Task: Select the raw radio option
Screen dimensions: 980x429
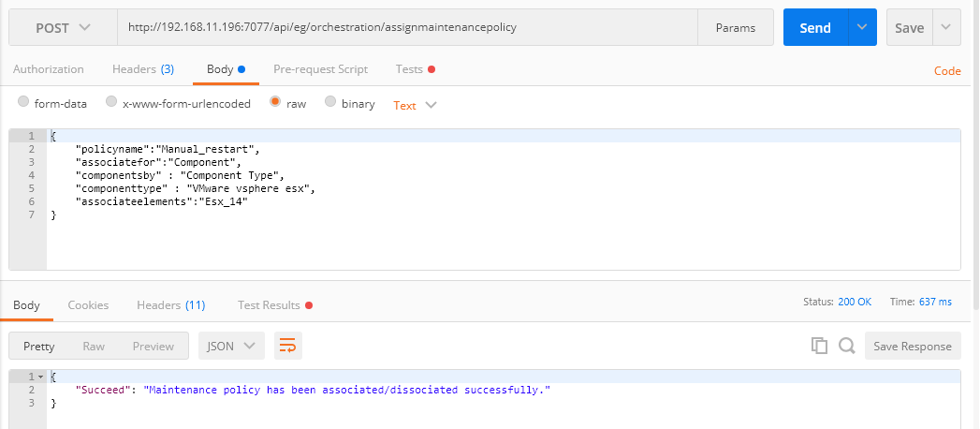Action: coord(275,102)
